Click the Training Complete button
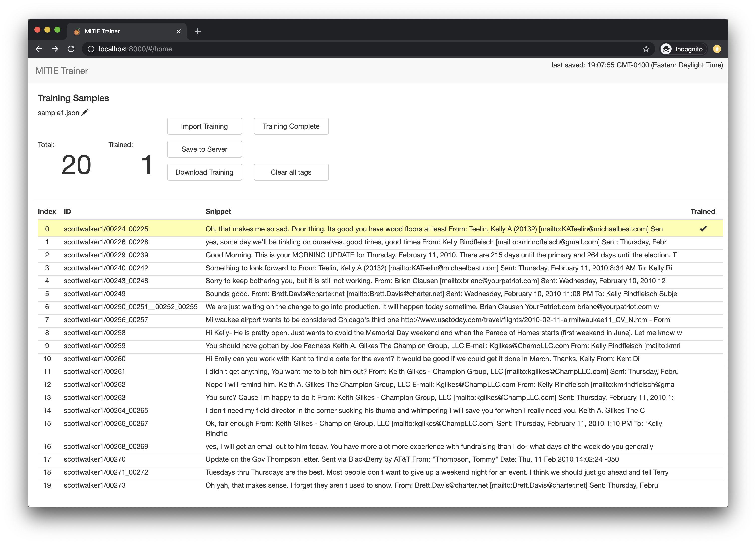 pyautogui.click(x=291, y=126)
